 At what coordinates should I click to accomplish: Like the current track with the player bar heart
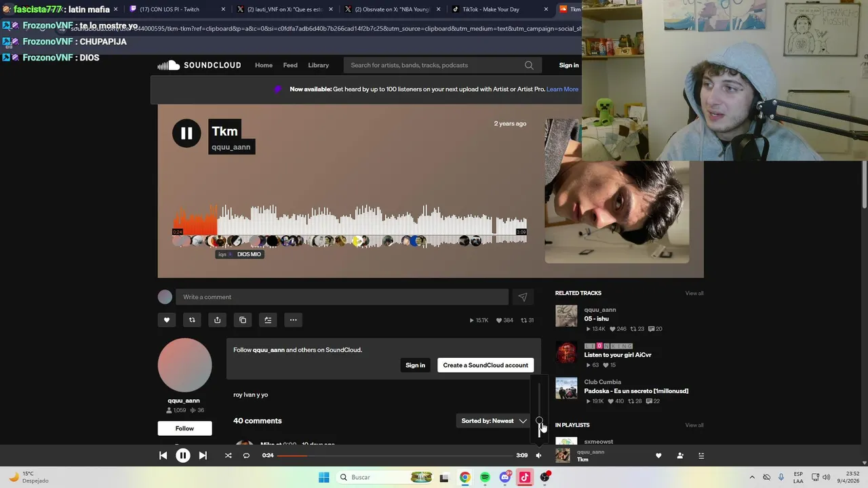click(x=658, y=455)
